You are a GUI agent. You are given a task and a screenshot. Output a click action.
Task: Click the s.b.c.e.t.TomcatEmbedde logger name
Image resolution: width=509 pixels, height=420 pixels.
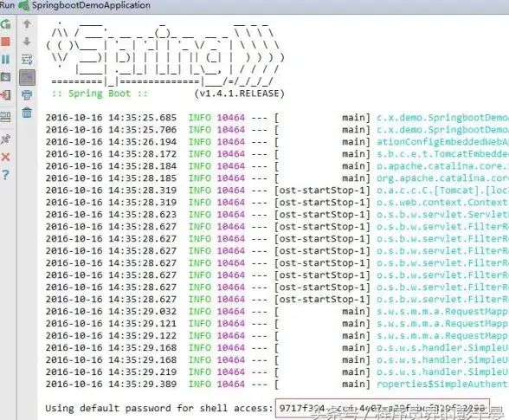(x=442, y=154)
